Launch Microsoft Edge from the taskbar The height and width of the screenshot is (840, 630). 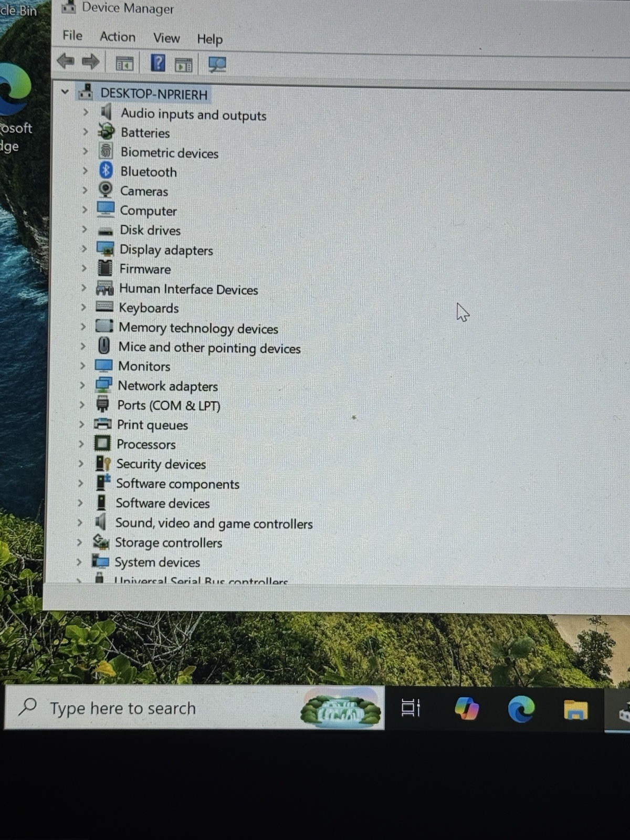(x=521, y=709)
